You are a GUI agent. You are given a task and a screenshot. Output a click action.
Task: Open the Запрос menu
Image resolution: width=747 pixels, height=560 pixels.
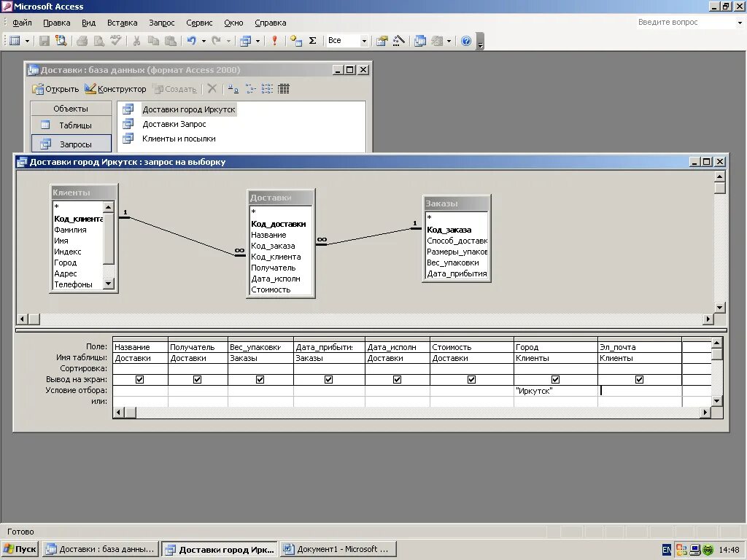161,23
